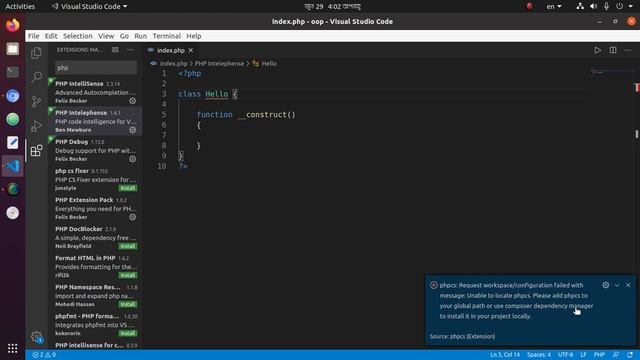
Task: Click Hello class in the breadcrumb
Action: (269, 63)
